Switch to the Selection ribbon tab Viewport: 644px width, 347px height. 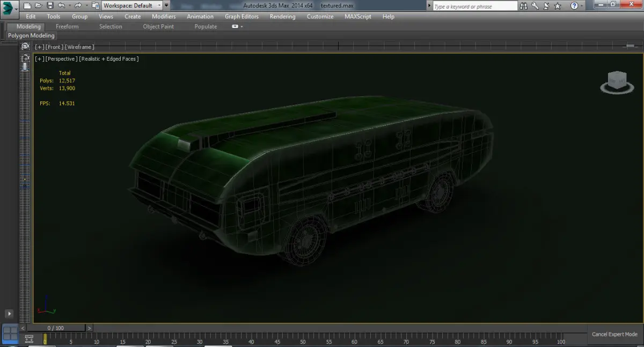pyautogui.click(x=111, y=26)
